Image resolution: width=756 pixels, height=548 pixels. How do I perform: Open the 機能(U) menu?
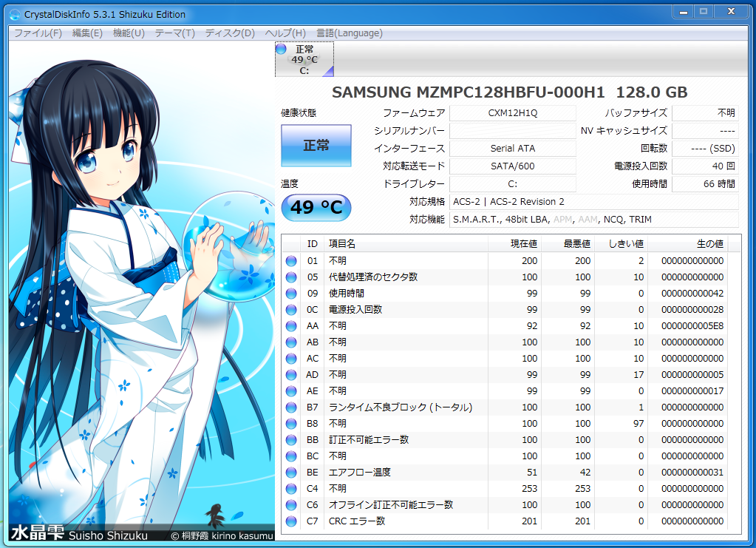pyautogui.click(x=129, y=33)
